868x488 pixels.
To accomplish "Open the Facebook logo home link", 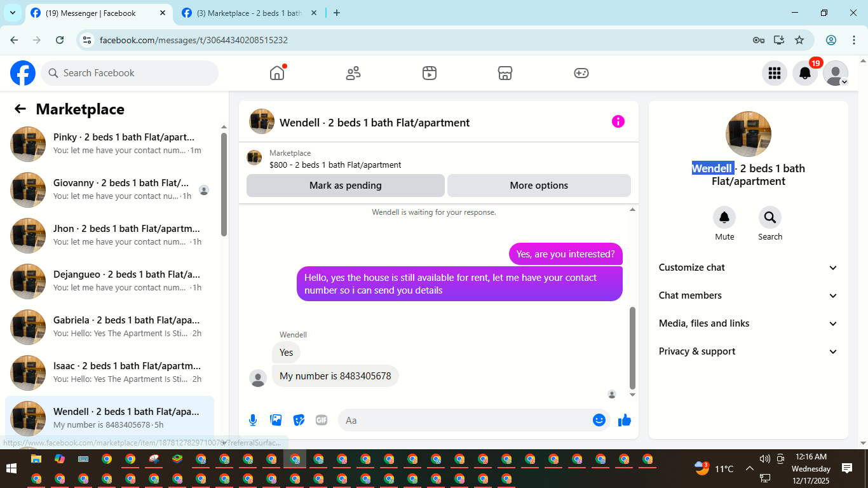I will click(x=23, y=73).
